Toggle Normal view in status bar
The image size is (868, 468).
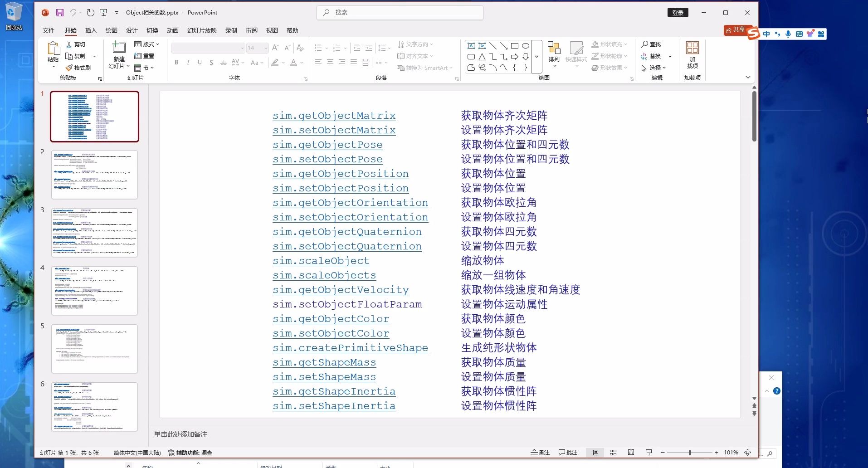tap(595, 453)
